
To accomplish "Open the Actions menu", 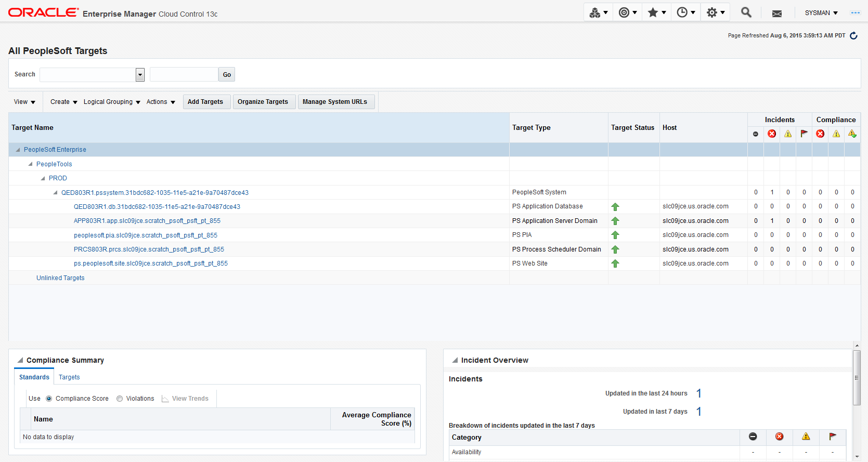I will pos(161,102).
